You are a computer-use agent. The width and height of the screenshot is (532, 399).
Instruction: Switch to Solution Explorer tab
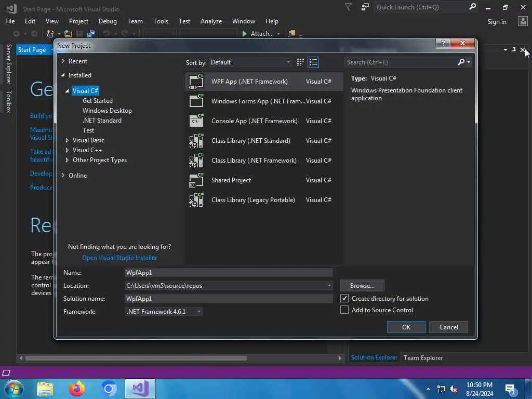(x=374, y=357)
